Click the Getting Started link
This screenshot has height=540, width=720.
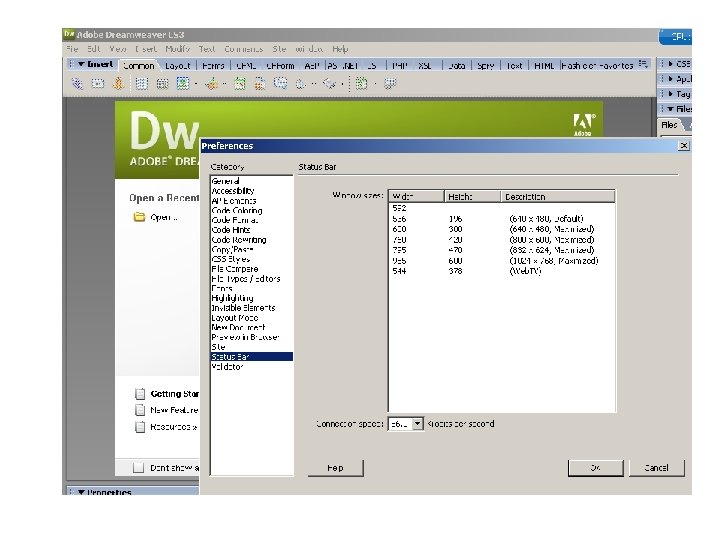pos(174,394)
